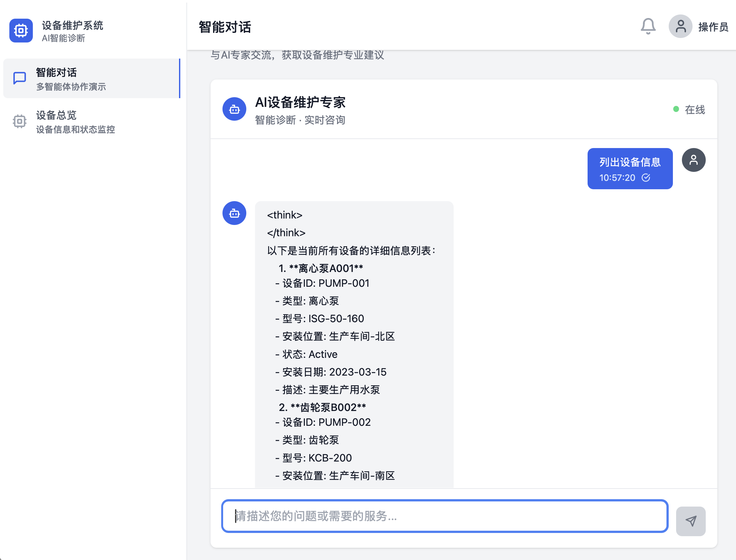The height and width of the screenshot is (560, 736).
Task: Click the AI设备维护专家 robot avatar
Action: click(234, 109)
